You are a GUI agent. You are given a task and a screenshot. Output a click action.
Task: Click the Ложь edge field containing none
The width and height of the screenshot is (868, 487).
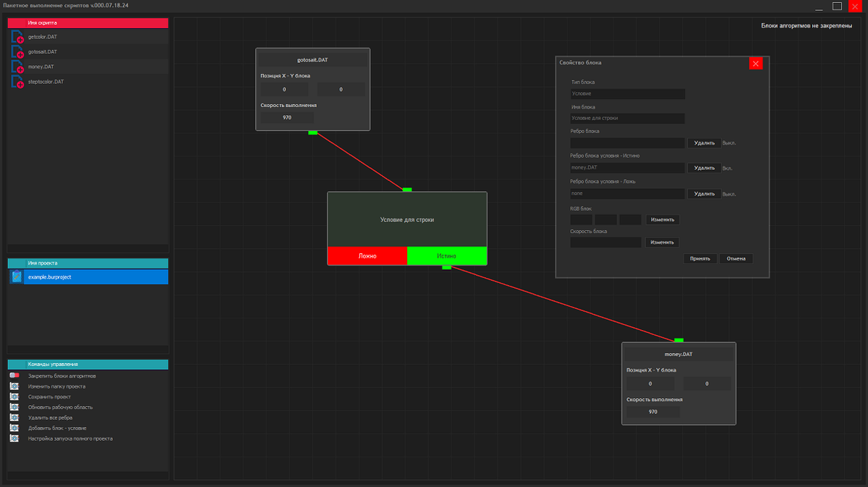click(x=627, y=194)
